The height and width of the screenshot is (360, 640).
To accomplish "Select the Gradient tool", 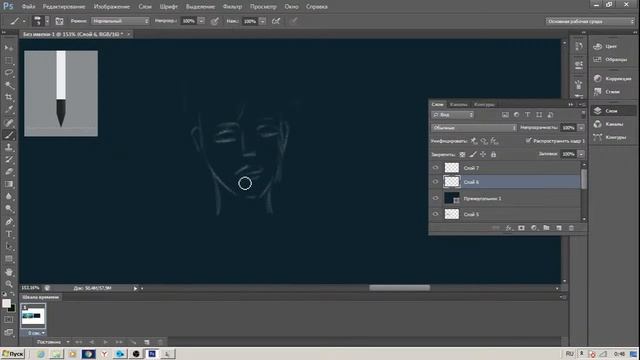I will click(9, 184).
